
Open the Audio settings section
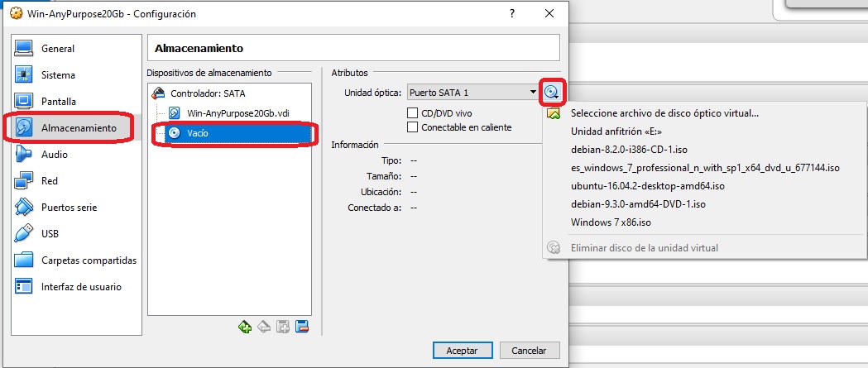(x=55, y=155)
